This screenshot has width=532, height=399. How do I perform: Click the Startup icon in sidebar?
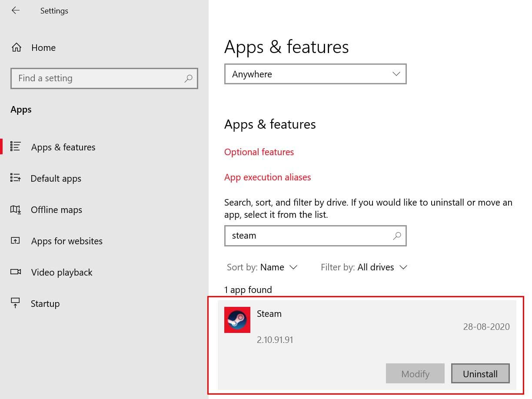coord(16,303)
